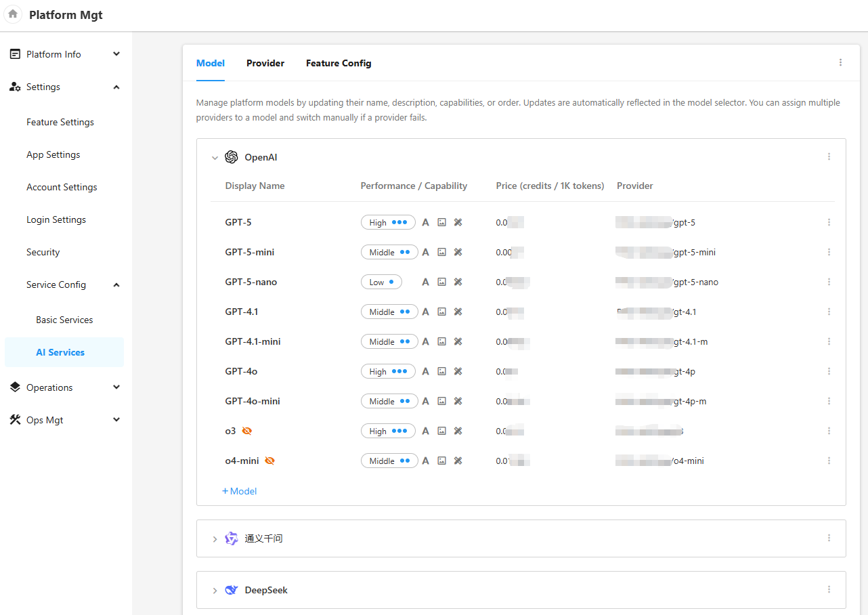Open Basic Services in the sidebar

coord(64,320)
